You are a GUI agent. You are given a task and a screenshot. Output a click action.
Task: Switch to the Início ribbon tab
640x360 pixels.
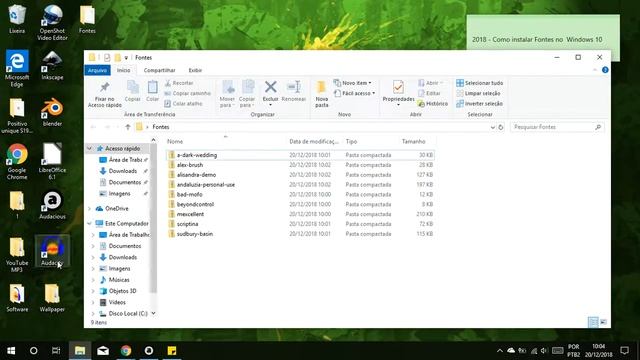123,70
